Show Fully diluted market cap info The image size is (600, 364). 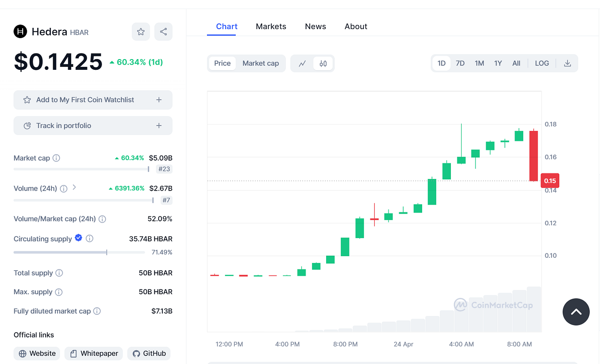(x=97, y=311)
